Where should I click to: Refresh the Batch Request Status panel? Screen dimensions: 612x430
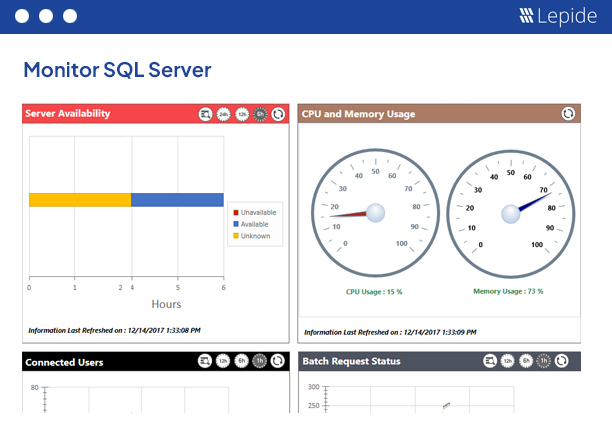pos(562,361)
